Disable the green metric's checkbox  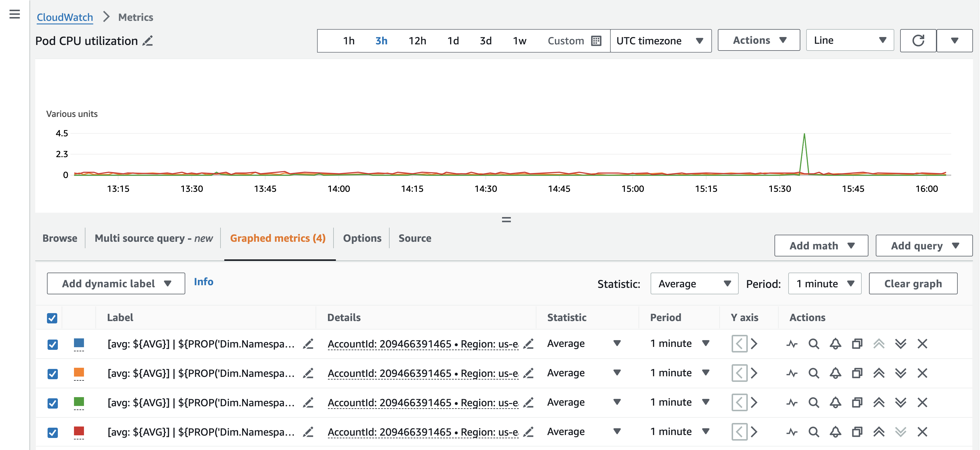click(52, 402)
